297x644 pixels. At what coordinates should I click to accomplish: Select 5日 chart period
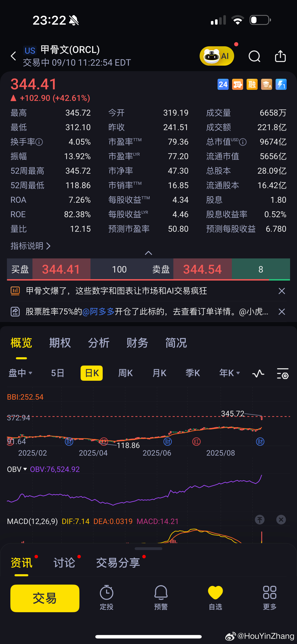click(x=58, y=373)
